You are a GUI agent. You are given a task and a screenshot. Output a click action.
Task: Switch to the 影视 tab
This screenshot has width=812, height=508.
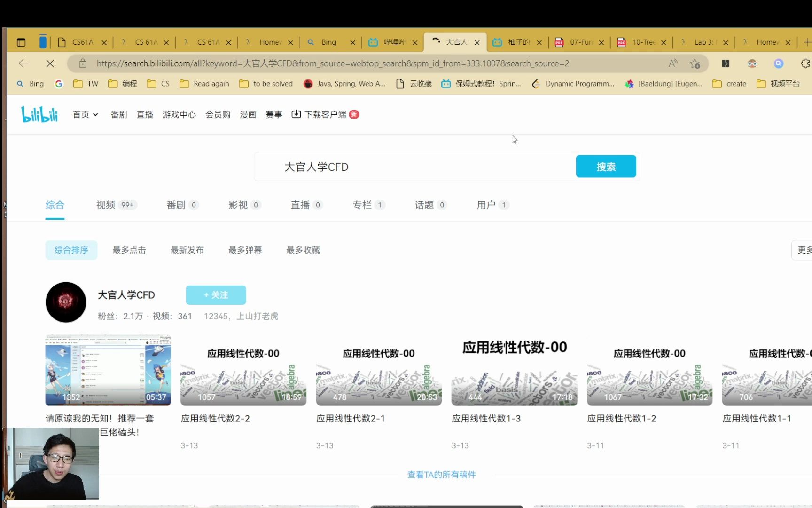tap(244, 205)
